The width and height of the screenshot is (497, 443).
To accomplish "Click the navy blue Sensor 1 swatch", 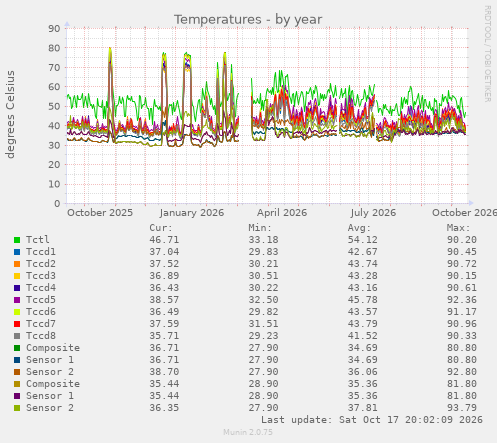I will click(17, 360).
